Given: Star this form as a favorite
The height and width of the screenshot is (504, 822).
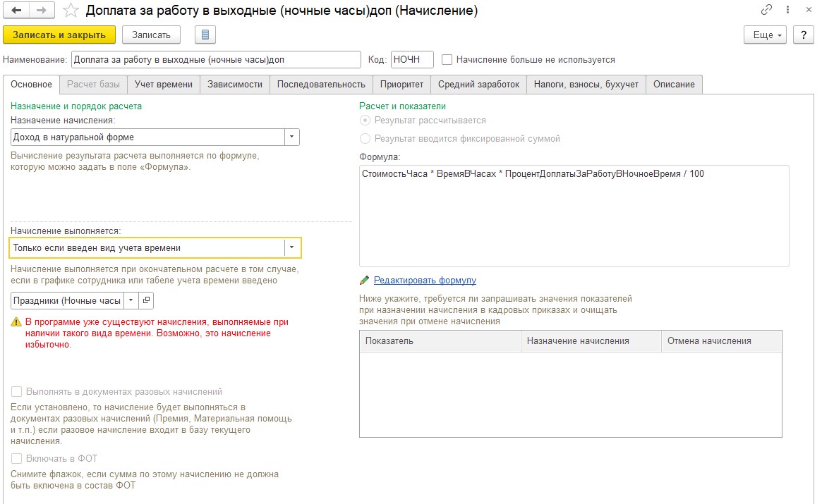Looking at the screenshot, I should [71, 11].
